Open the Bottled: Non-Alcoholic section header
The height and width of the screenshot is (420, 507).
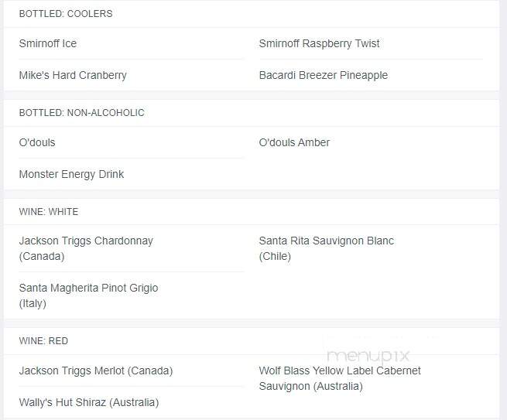[82, 113]
